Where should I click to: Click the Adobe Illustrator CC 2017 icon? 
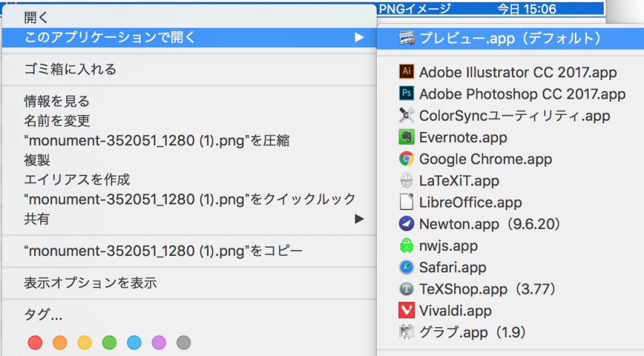tap(407, 72)
